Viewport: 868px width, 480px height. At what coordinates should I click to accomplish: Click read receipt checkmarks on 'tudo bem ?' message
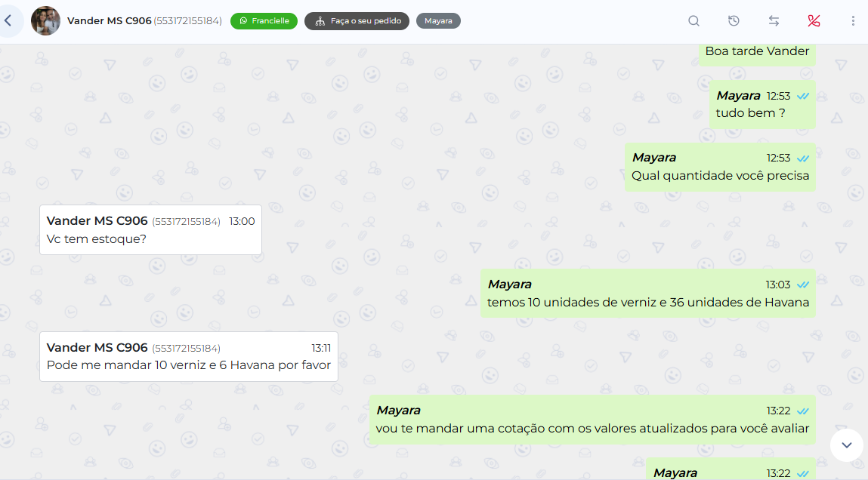(x=803, y=96)
